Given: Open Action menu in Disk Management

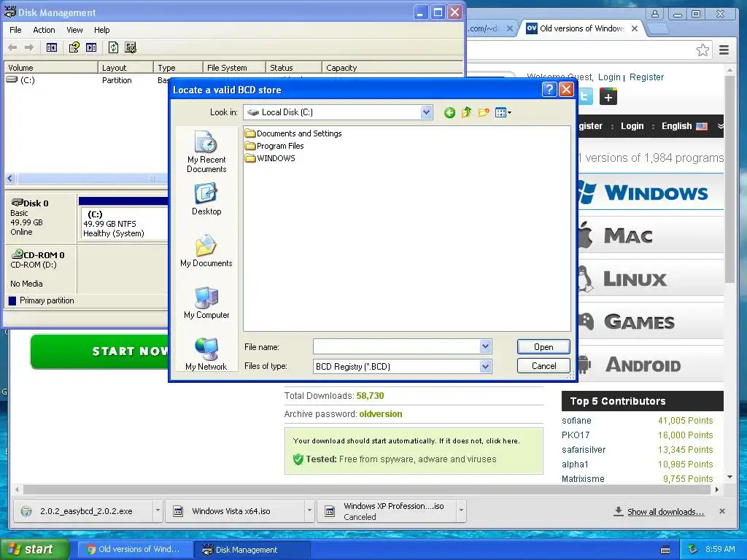Looking at the screenshot, I should click(x=44, y=30).
